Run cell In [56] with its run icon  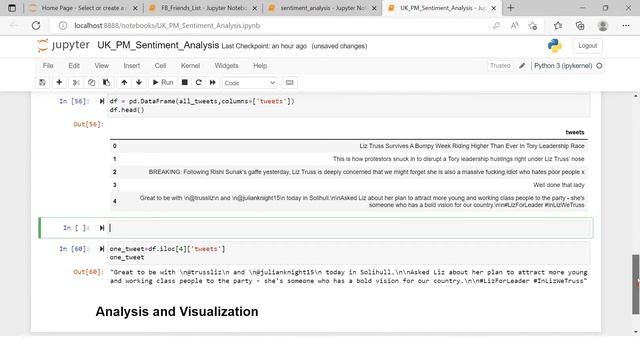[x=102, y=101]
